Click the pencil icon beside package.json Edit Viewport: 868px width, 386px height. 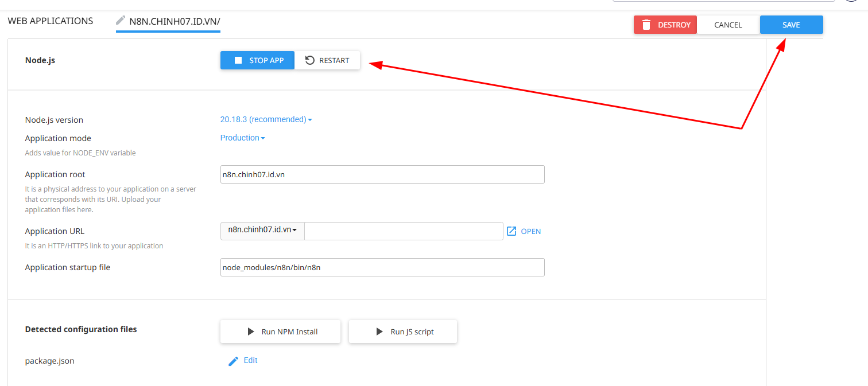point(233,361)
